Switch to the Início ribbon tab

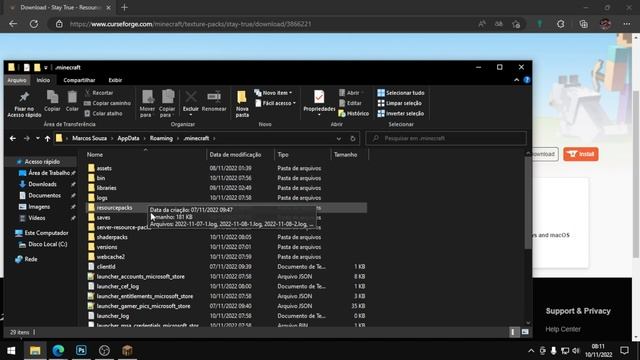click(43, 80)
